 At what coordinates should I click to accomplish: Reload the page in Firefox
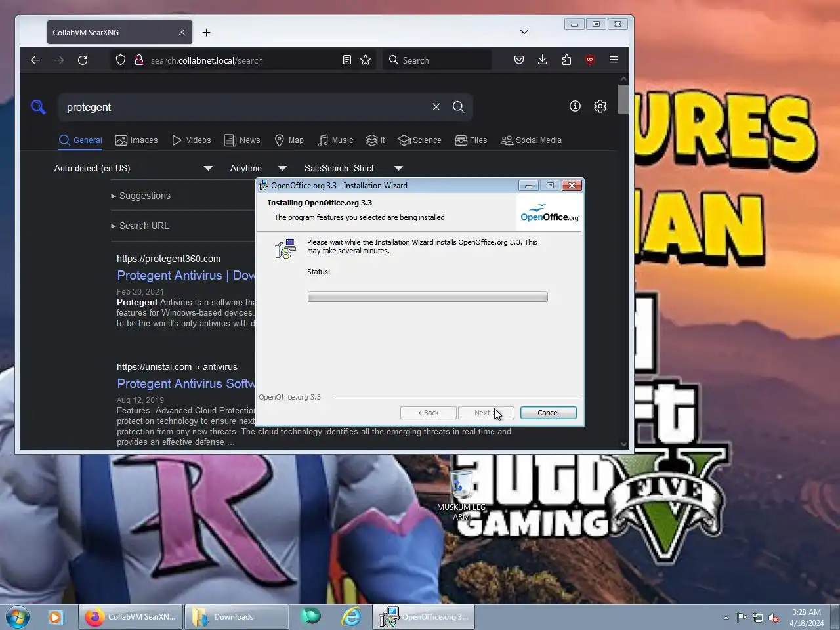[x=83, y=60]
